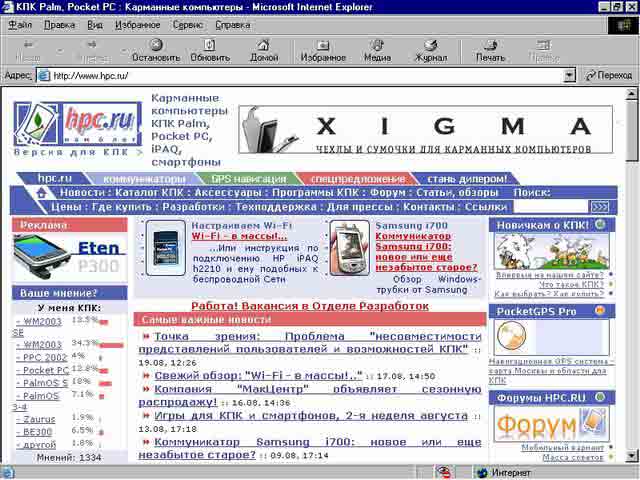
Task: Open the Где купить navigation link
Action: (122, 207)
